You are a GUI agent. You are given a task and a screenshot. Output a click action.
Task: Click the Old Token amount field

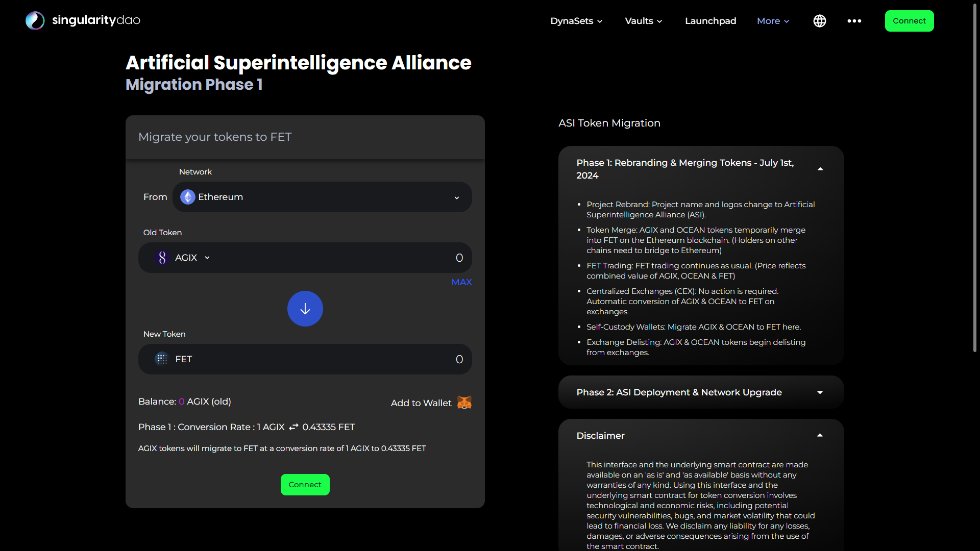[305, 258]
